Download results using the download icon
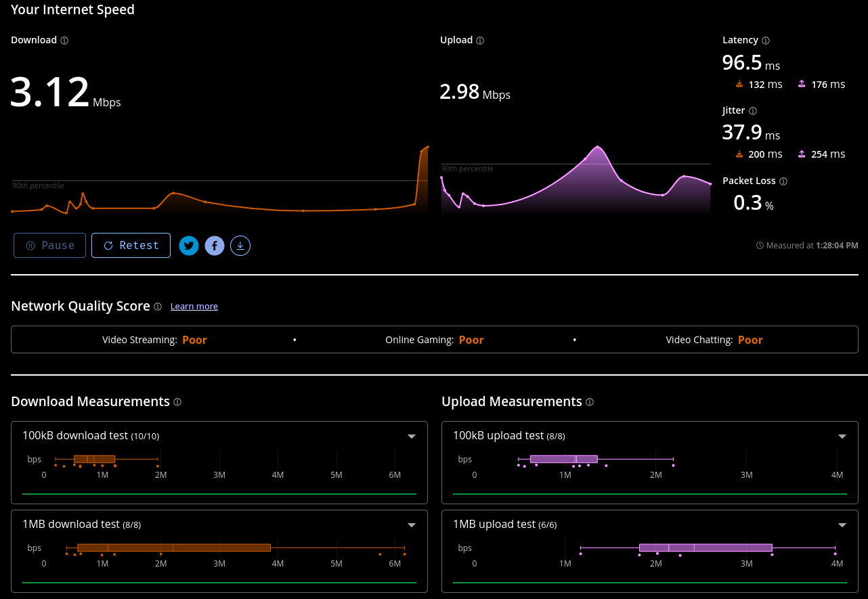 tap(240, 246)
